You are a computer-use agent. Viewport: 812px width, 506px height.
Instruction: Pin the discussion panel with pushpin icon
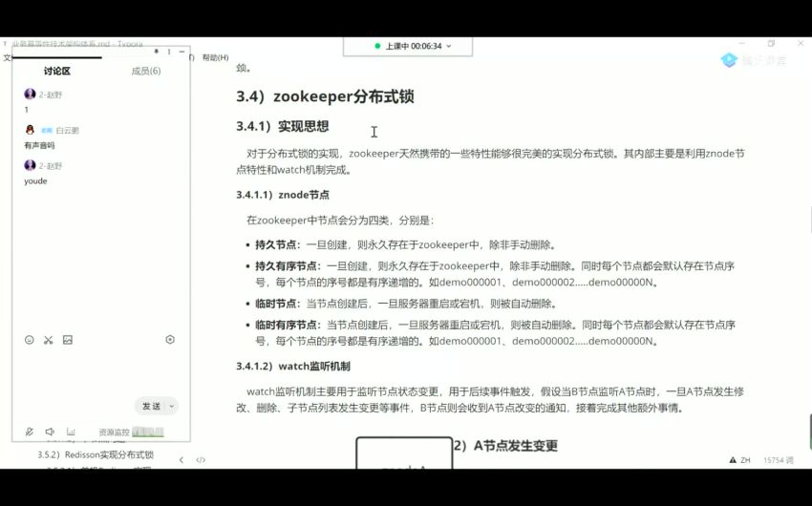(x=156, y=52)
